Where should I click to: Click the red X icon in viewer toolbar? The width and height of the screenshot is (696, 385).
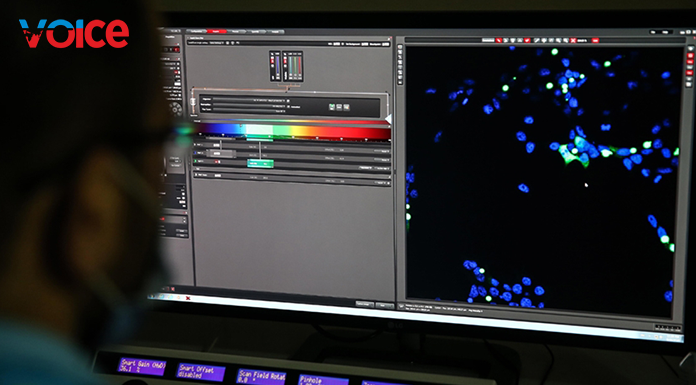click(x=573, y=40)
